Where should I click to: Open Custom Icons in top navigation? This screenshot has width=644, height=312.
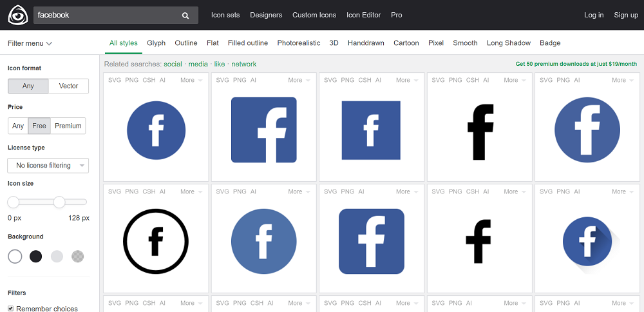[x=314, y=15]
